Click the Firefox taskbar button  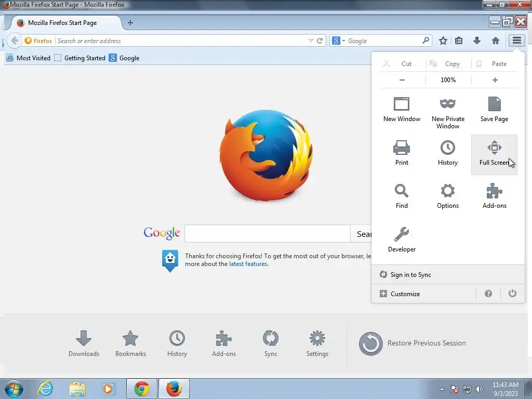point(174,389)
